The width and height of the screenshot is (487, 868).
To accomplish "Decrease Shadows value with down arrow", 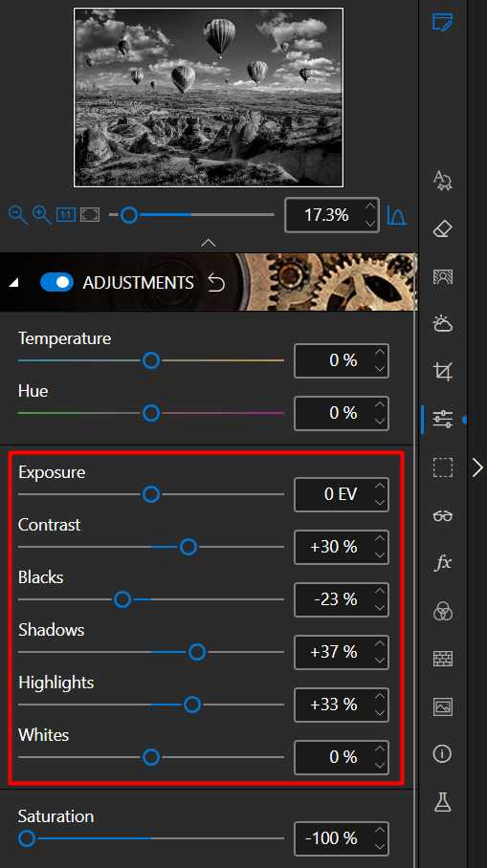I will (x=380, y=660).
